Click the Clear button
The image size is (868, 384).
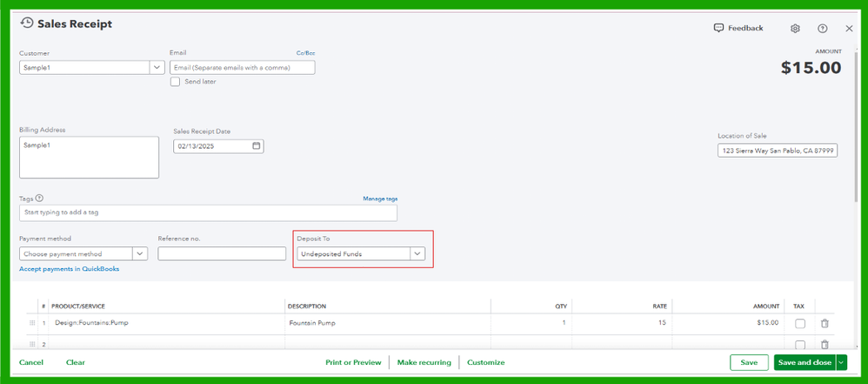pos(76,362)
